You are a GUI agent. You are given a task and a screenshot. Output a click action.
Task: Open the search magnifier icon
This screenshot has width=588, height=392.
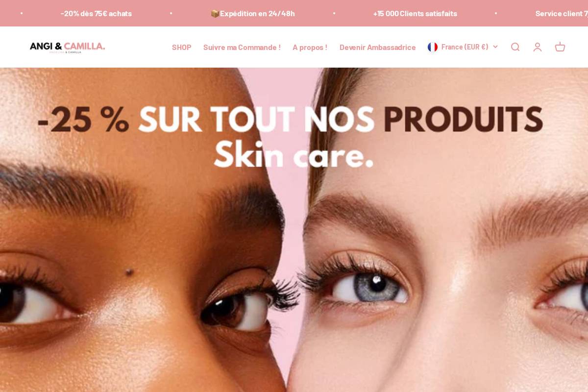point(515,47)
